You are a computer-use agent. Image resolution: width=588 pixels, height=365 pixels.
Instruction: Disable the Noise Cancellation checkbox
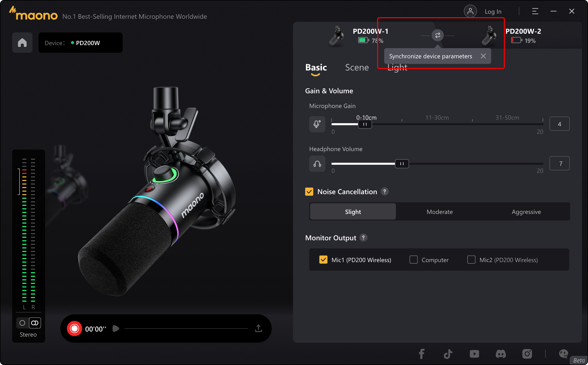pos(309,192)
